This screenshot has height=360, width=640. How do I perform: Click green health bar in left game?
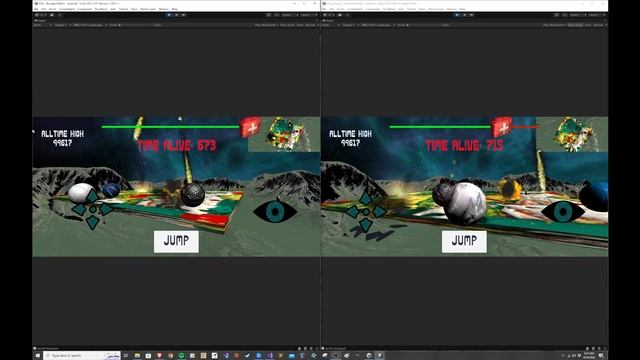pos(170,127)
